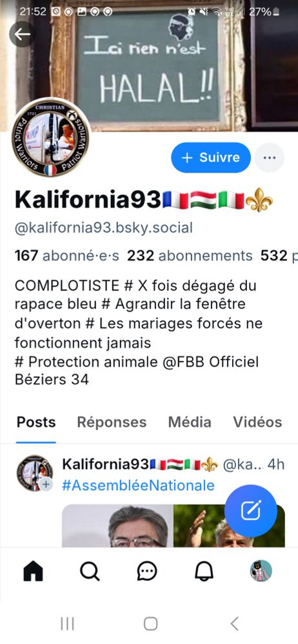Open the 232 abonnements following list
Image resolution: width=298 pixels, height=644 pixels.
[x=190, y=256]
